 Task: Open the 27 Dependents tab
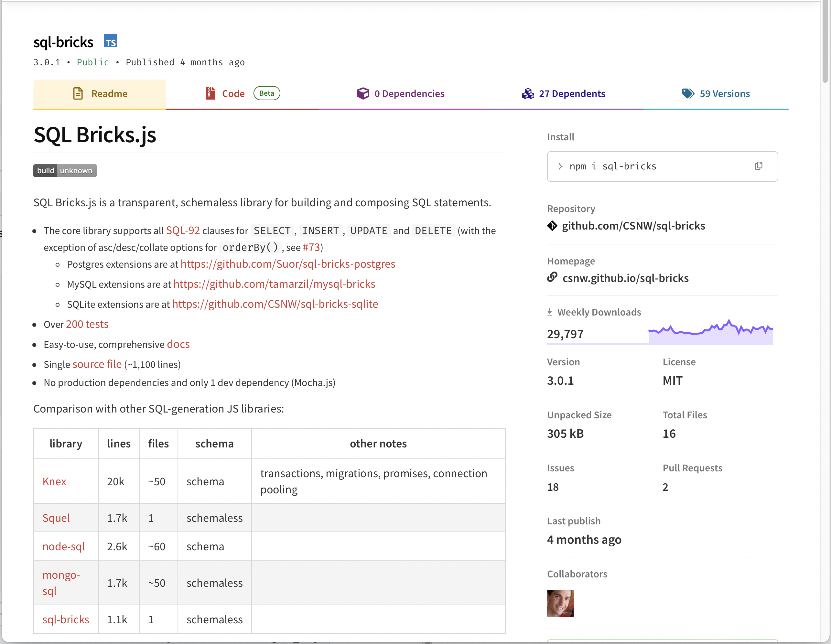(x=564, y=94)
